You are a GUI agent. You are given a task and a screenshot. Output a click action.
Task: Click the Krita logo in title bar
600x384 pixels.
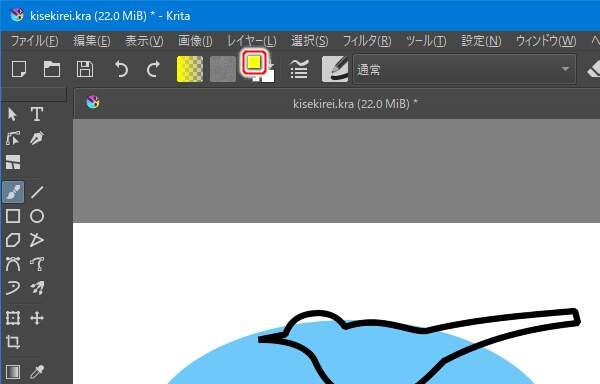16,15
